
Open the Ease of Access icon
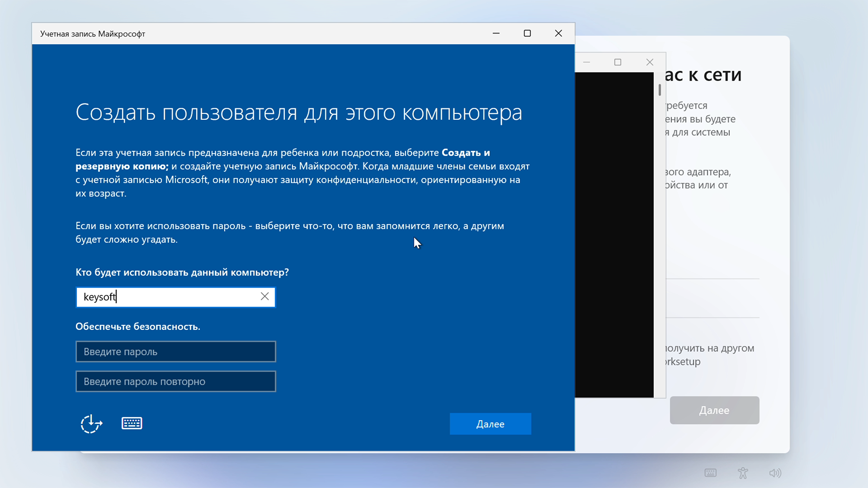[91, 424]
